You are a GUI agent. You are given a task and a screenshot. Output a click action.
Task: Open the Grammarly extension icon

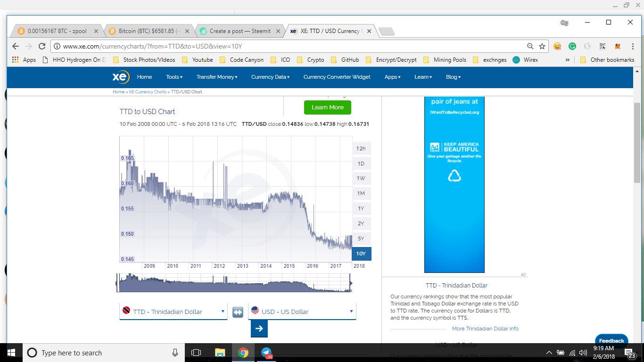[572, 46]
